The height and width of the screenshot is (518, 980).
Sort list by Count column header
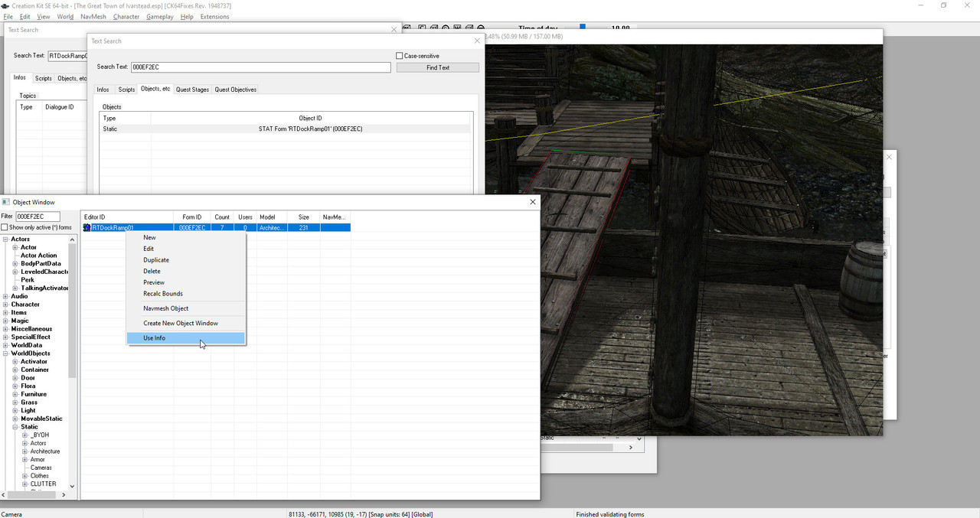point(222,217)
